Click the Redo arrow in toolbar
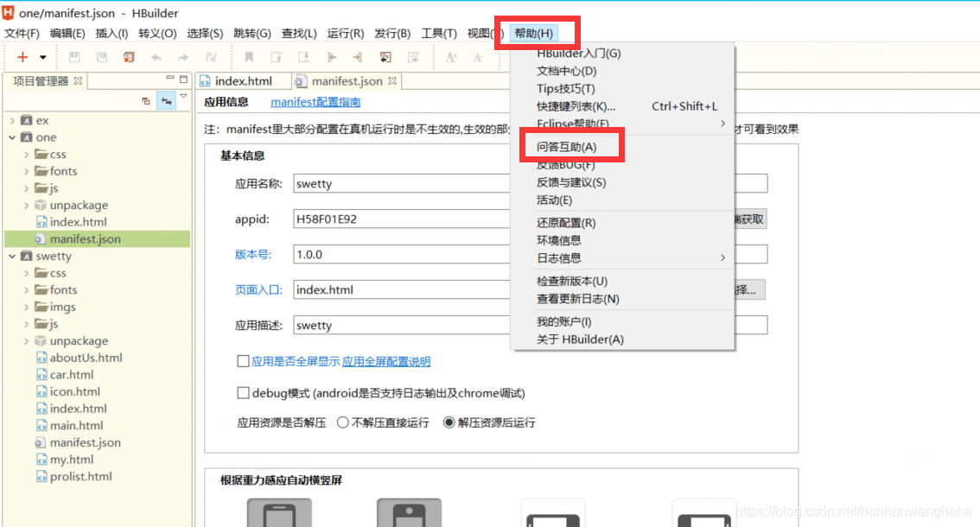 pyautogui.click(x=183, y=58)
